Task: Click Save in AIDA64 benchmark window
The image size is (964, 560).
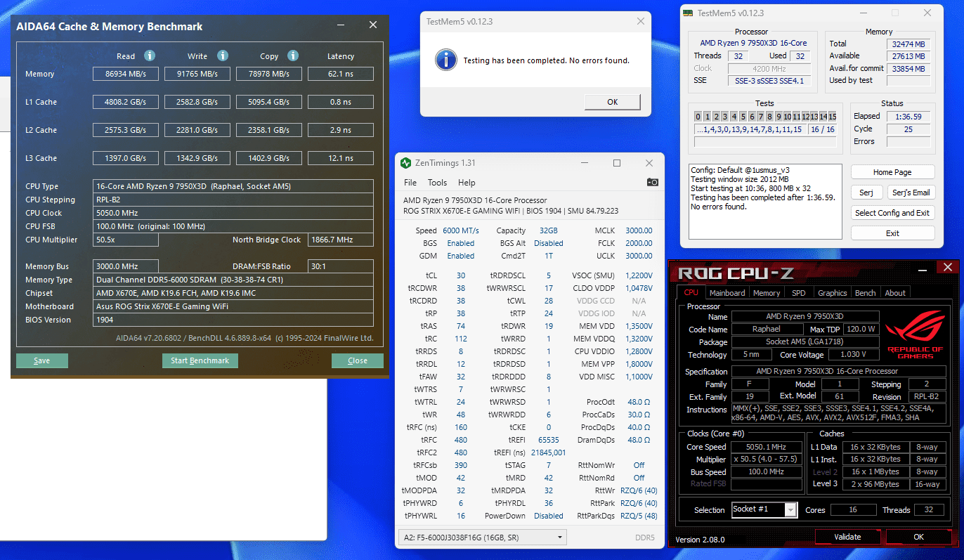Action: coord(42,360)
